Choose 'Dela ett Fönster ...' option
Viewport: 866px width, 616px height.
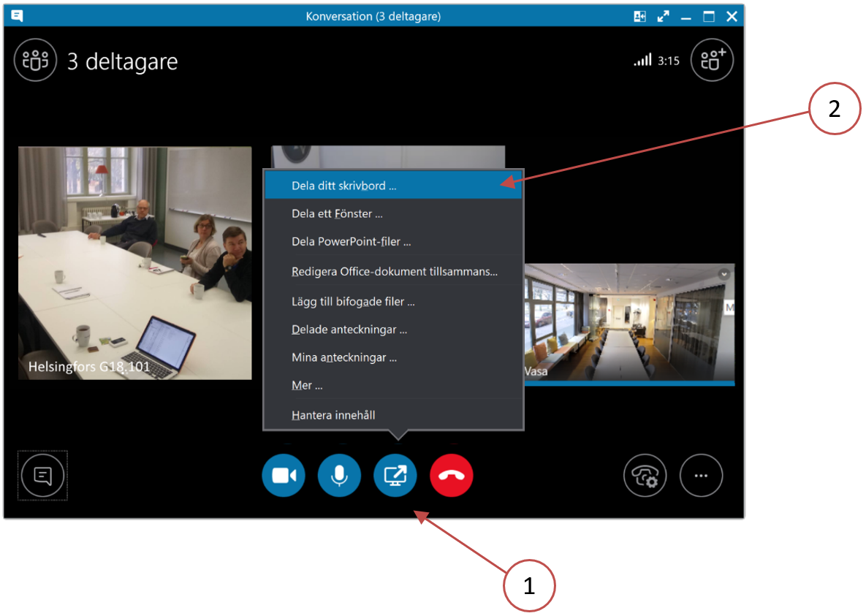(x=337, y=214)
